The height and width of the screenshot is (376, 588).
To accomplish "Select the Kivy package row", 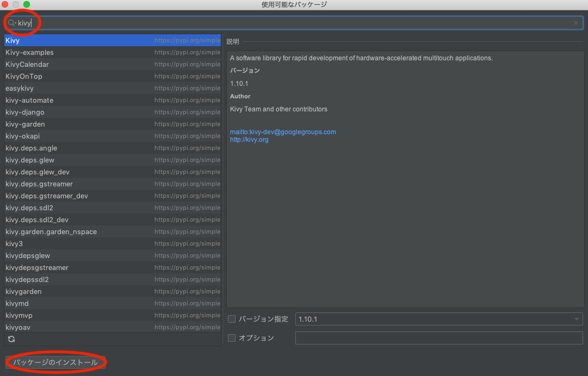I will (x=113, y=40).
